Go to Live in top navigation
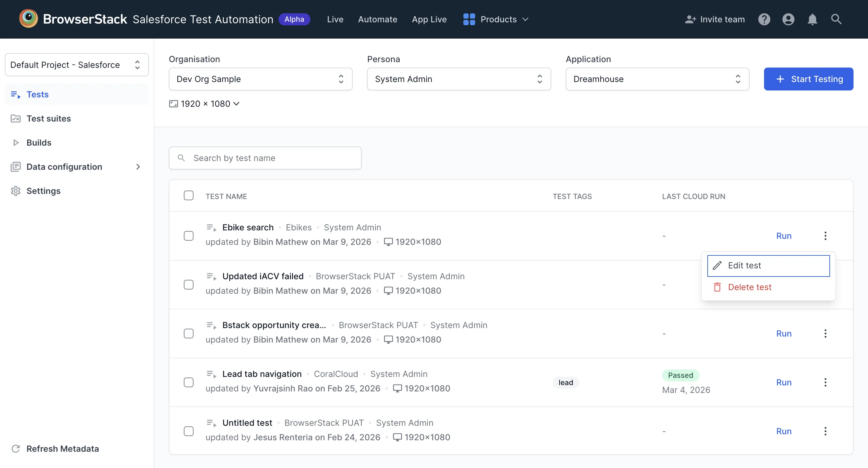Image resolution: width=868 pixels, height=468 pixels. point(335,19)
